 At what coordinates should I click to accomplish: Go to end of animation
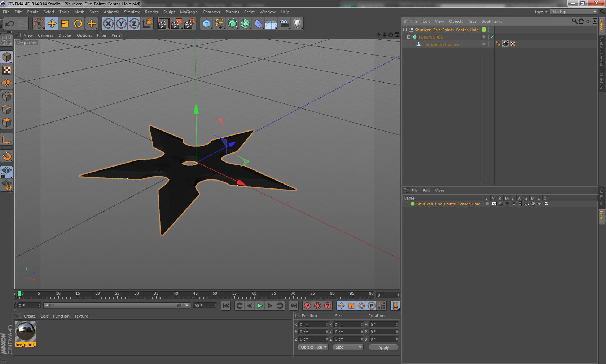(x=294, y=306)
